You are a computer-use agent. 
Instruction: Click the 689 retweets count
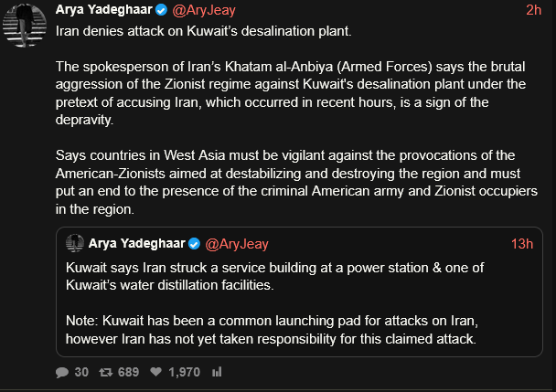128,373
